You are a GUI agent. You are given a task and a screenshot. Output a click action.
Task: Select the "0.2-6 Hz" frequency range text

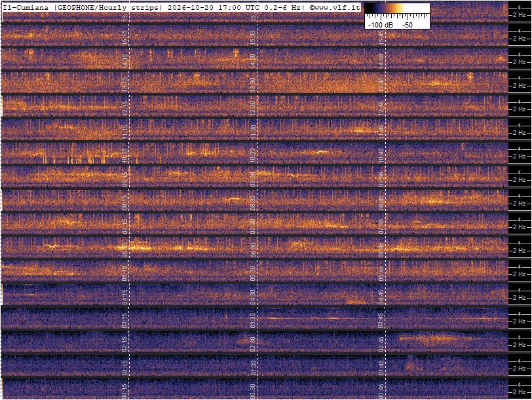coord(282,7)
